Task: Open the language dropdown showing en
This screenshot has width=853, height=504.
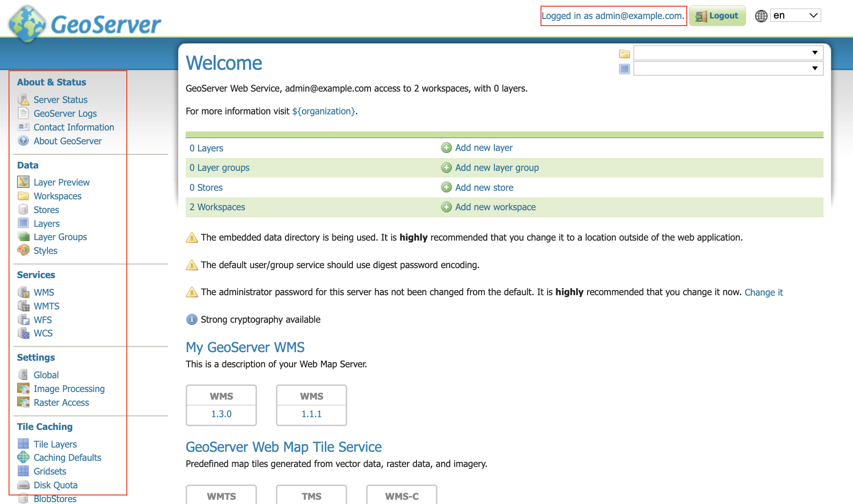Action: (795, 15)
